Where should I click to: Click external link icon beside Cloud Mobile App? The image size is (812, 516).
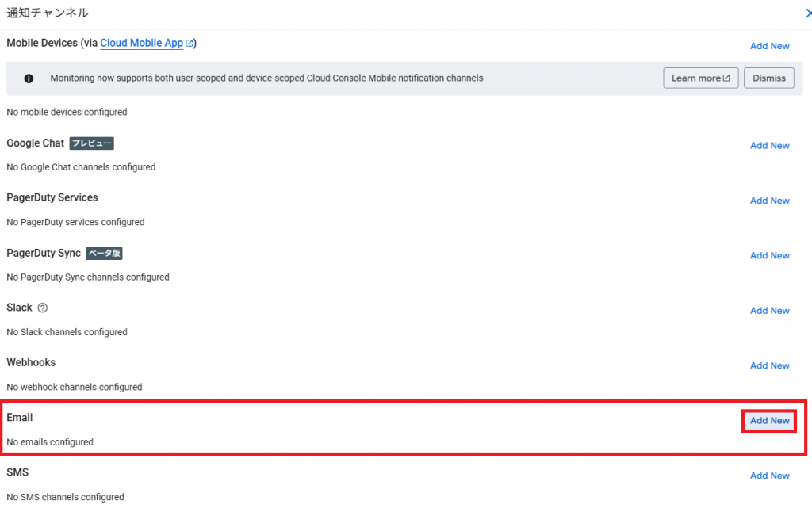pyautogui.click(x=190, y=44)
